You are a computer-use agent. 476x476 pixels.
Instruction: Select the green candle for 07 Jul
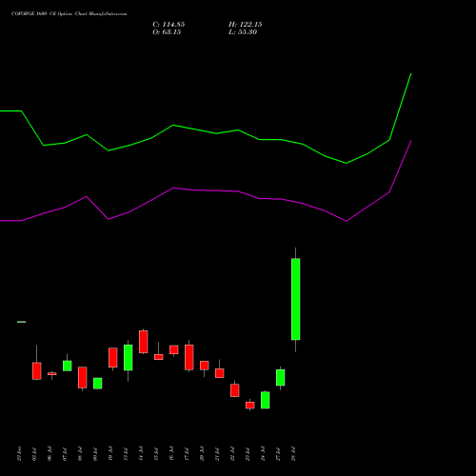click(x=68, y=366)
